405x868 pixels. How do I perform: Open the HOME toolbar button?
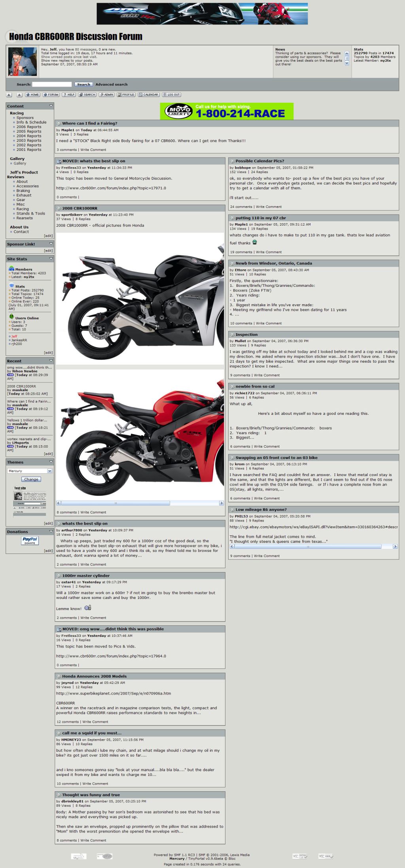[x=33, y=95]
